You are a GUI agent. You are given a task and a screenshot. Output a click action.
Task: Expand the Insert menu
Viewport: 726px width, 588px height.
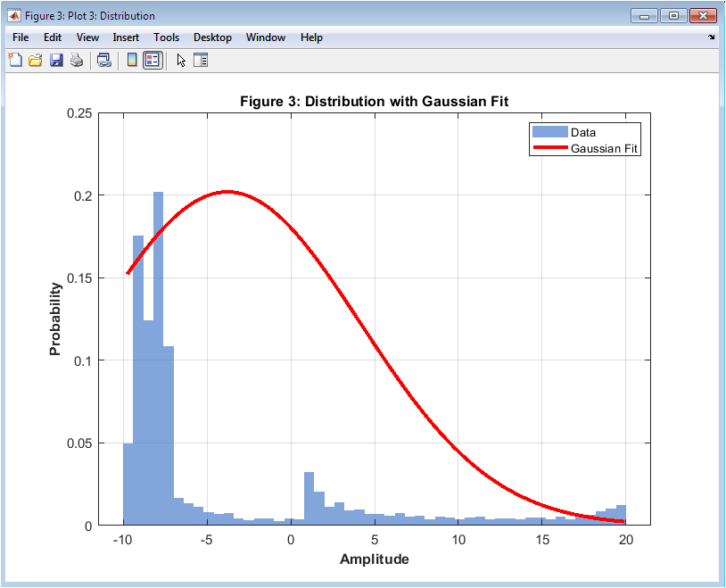126,37
